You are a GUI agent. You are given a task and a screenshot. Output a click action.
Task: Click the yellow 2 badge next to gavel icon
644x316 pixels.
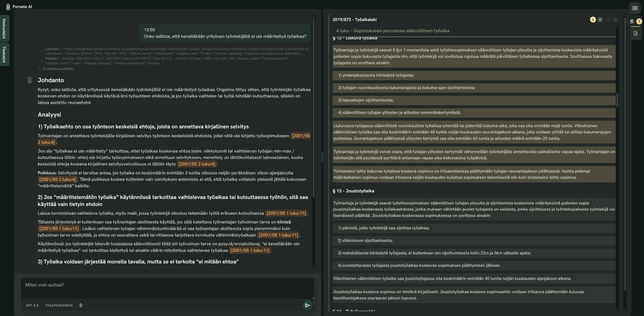pos(639,21)
